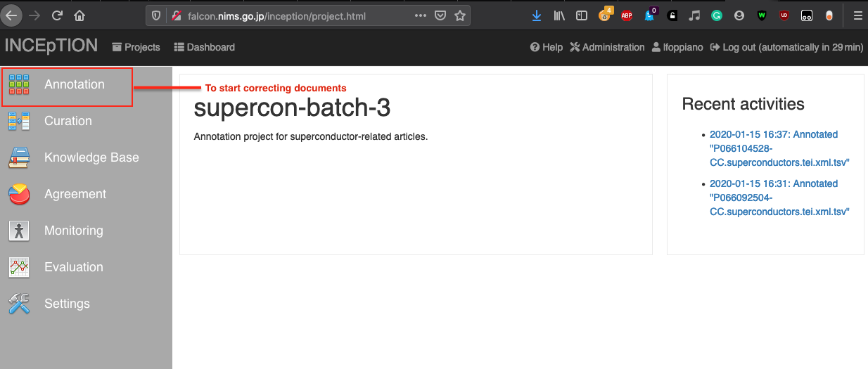868x369 pixels.
Task: Open recent activity P066104528-CC document
Action: [x=780, y=148]
